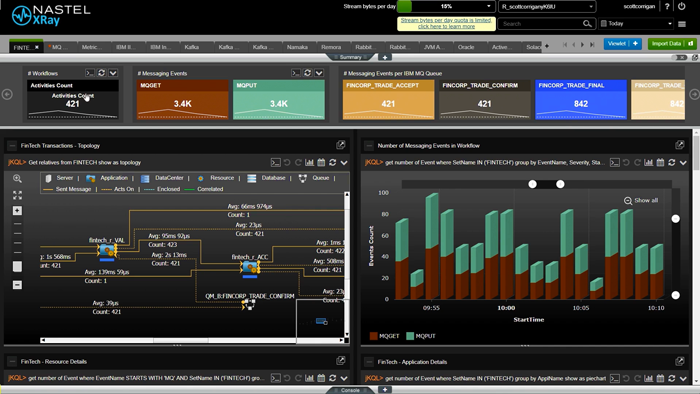Open console icon in Workflows viewlet
The height and width of the screenshot is (394, 700).
(x=90, y=73)
